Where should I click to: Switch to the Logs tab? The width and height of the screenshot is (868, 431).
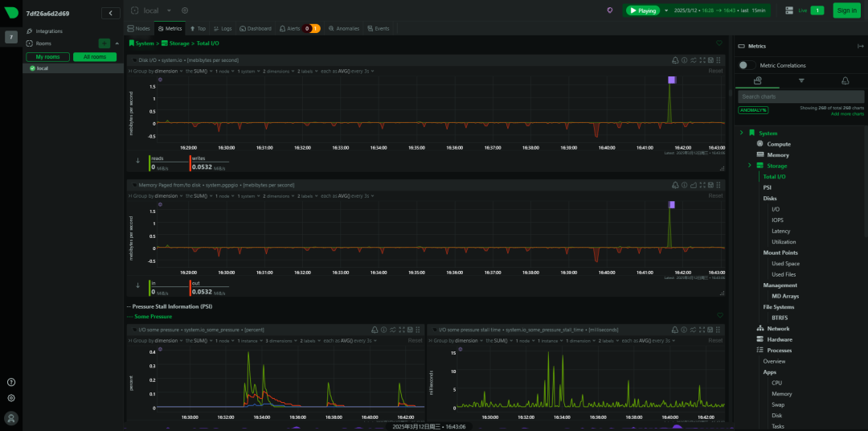[223, 28]
